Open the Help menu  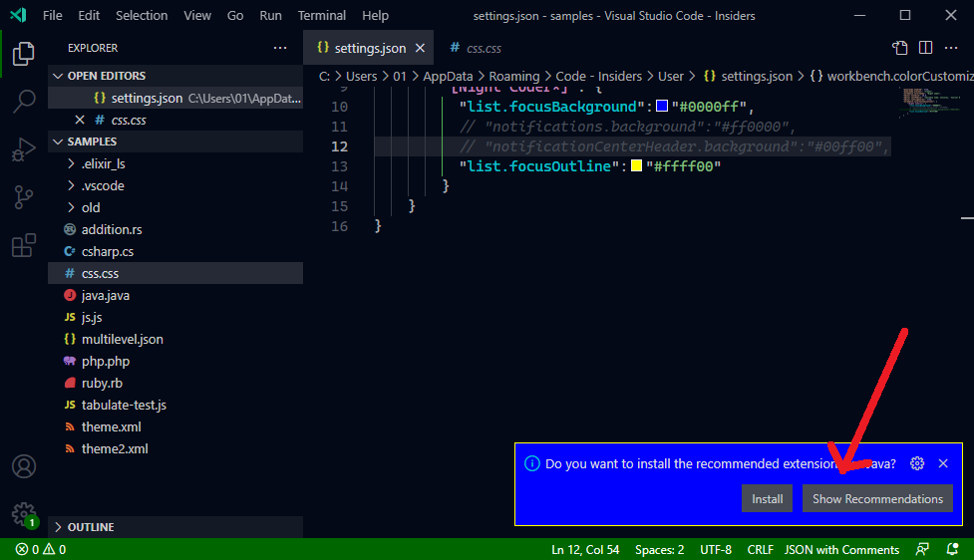click(x=375, y=16)
